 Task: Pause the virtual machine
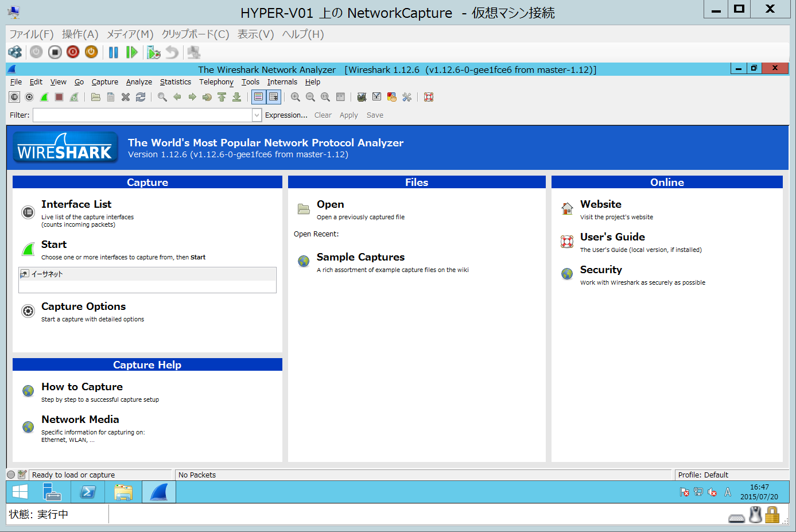(x=114, y=52)
